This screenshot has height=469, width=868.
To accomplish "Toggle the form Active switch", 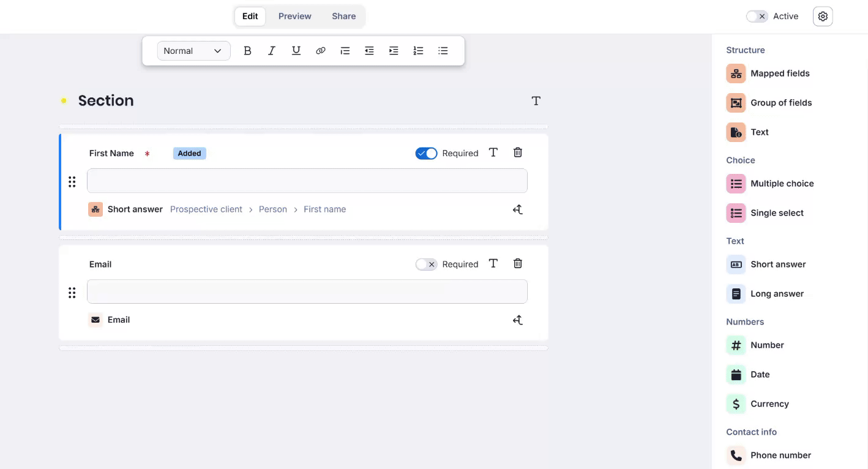I will (757, 17).
